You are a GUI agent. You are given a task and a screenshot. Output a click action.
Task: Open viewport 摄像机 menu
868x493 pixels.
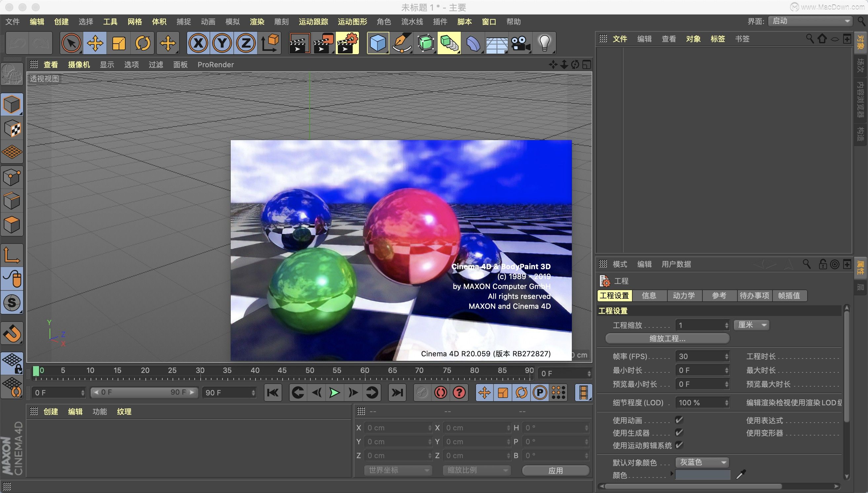tap(79, 65)
